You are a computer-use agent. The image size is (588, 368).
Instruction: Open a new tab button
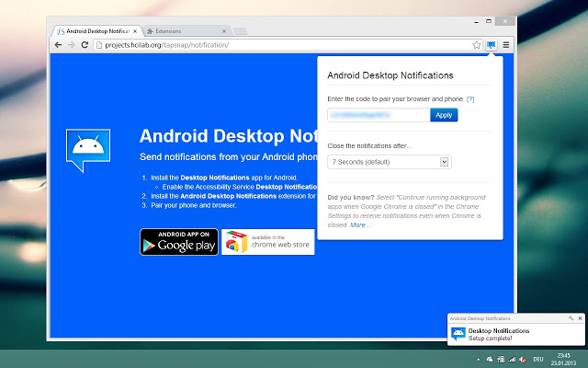pyautogui.click(x=240, y=31)
